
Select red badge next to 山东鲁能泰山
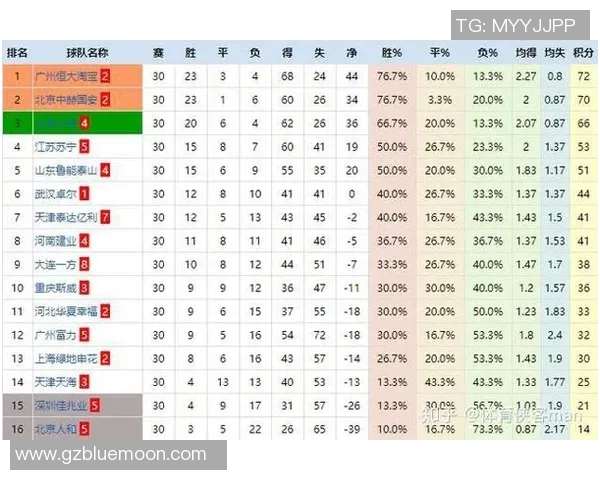105,170
